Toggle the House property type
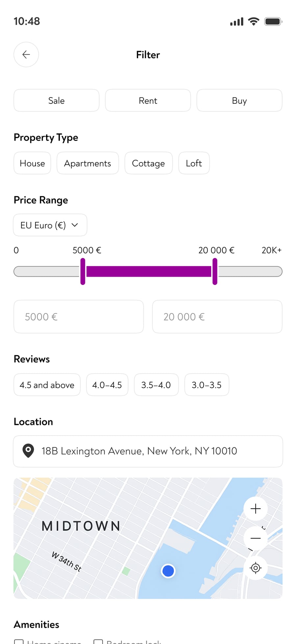The height and width of the screenshot is (644, 296). [x=32, y=163]
